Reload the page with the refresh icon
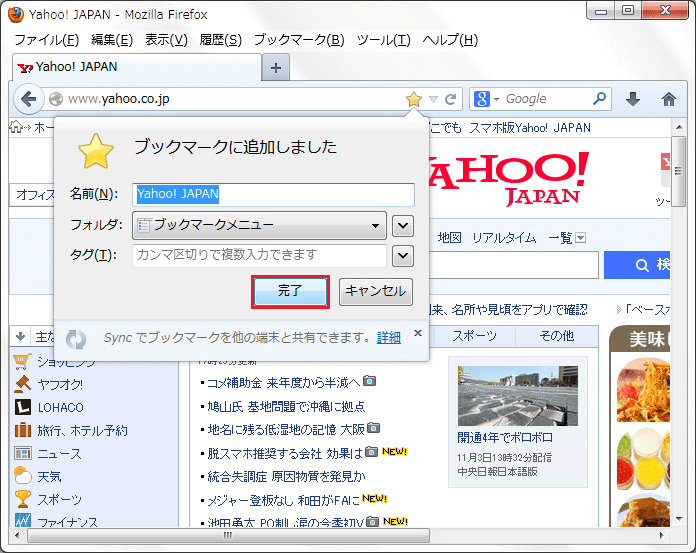 [x=451, y=99]
